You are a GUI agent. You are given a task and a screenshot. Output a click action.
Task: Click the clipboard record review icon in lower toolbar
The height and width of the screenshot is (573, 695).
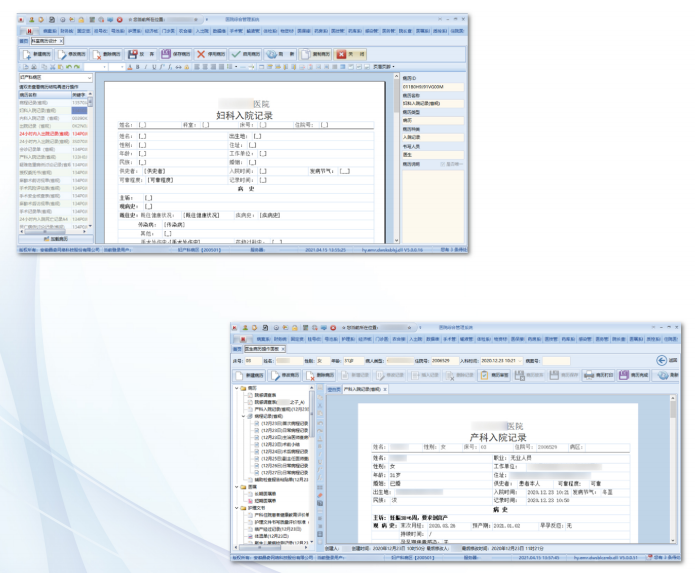click(x=484, y=375)
